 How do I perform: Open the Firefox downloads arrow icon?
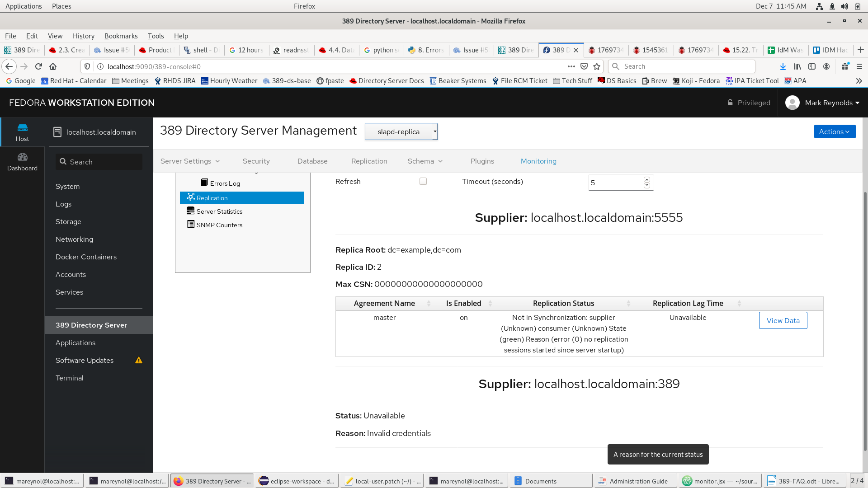783,66
